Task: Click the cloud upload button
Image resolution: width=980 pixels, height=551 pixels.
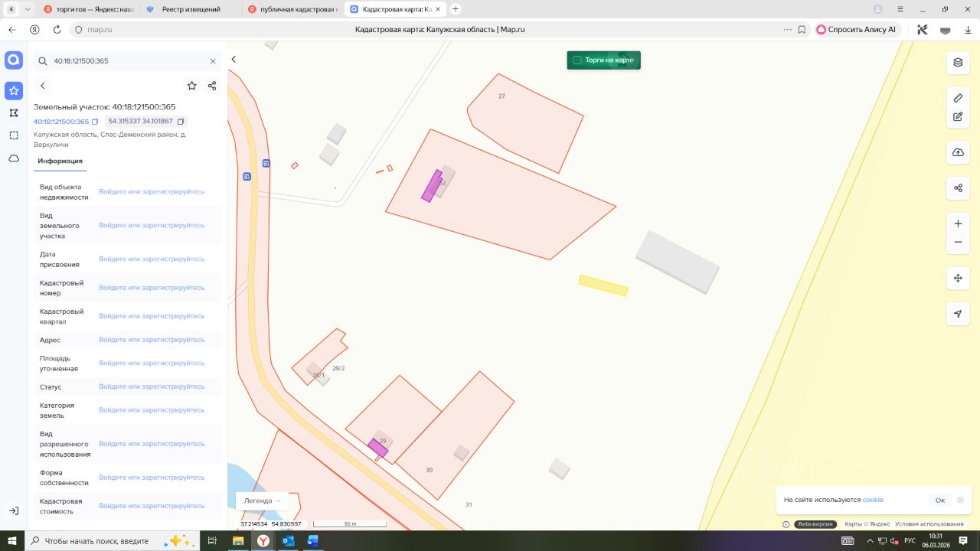Action: point(958,152)
